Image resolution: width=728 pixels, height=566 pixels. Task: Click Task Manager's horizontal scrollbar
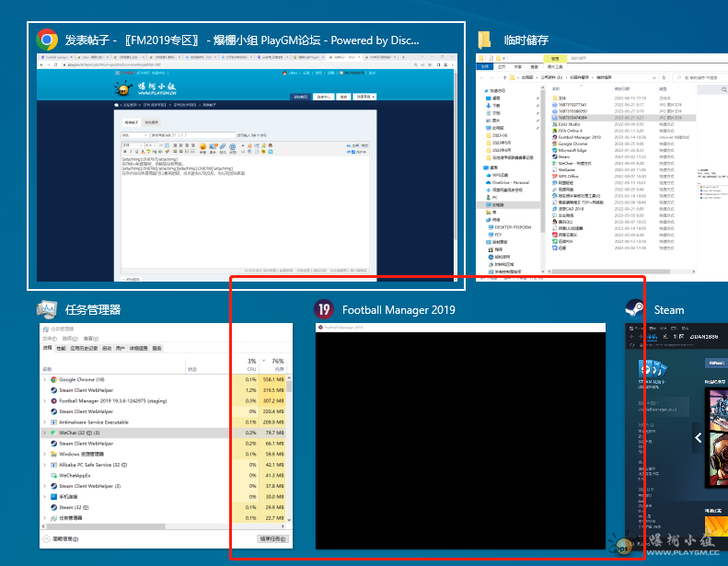point(106,526)
